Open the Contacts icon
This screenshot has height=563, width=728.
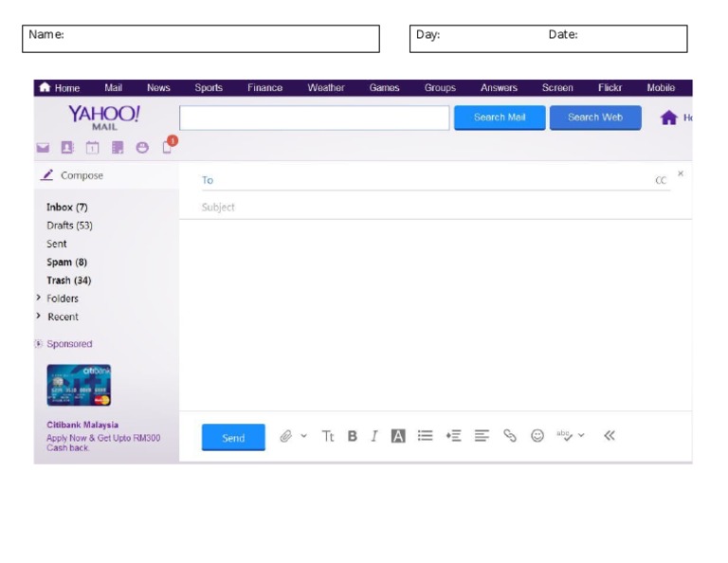67,148
